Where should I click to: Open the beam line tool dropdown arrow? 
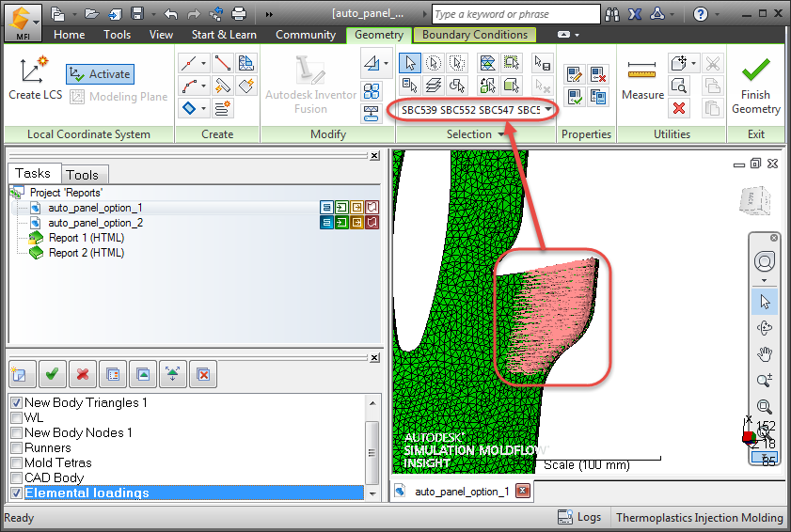click(x=204, y=64)
